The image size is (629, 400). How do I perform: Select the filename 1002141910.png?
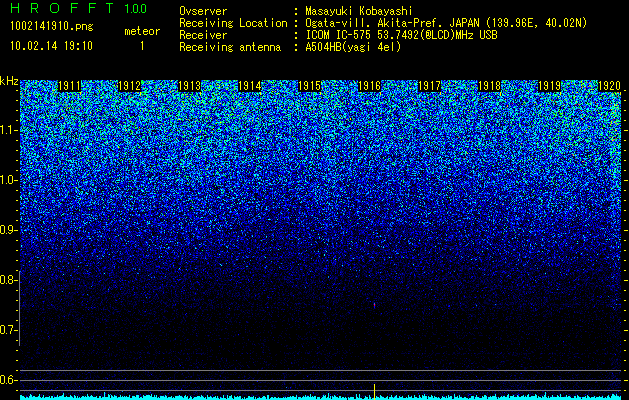52,26
